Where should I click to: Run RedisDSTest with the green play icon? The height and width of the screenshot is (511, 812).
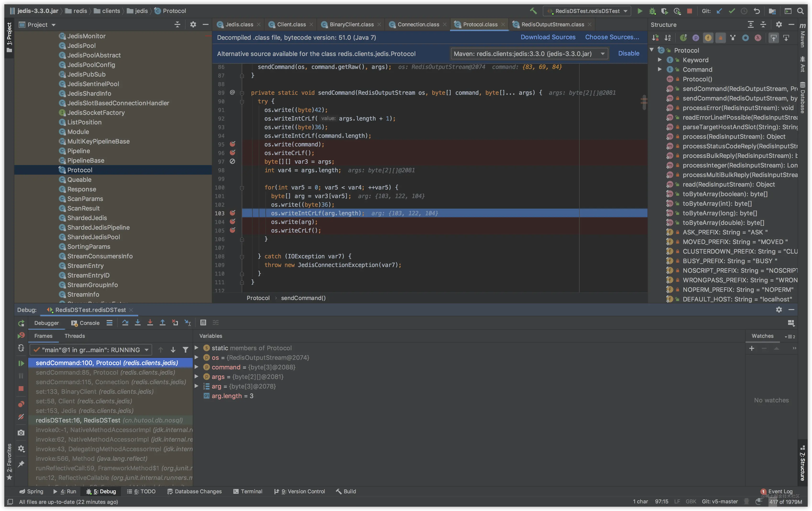(x=640, y=11)
